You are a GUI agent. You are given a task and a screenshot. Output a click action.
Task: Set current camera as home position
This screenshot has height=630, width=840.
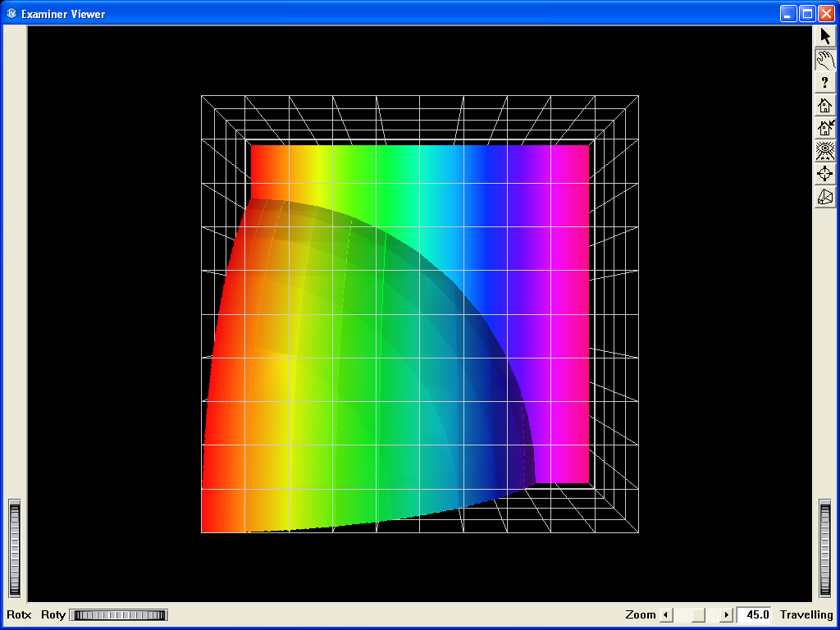825,128
